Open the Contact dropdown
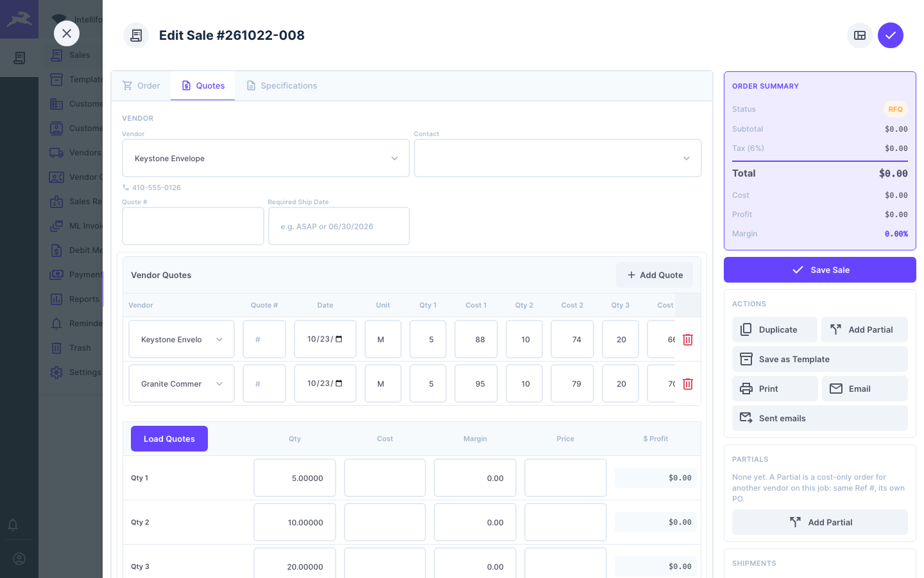The image size is (924, 578). pos(558,158)
